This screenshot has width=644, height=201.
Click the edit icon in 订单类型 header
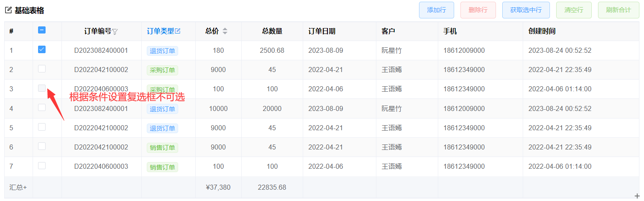pos(178,31)
